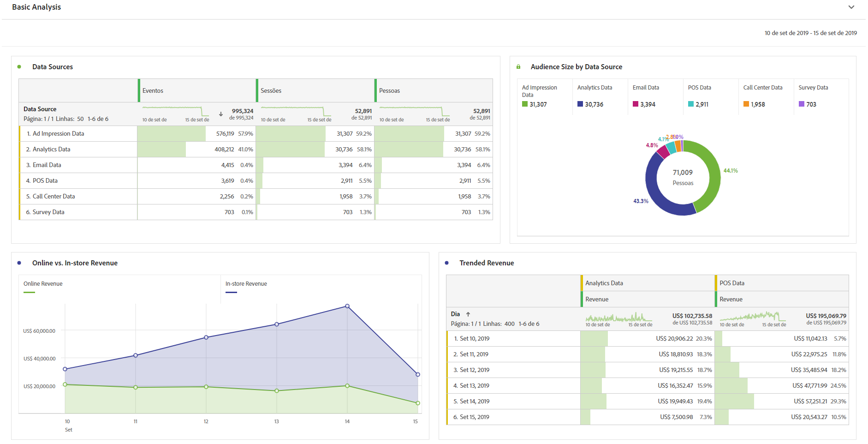The height and width of the screenshot is (444, 868).
Task: Select Revenue subheader under POS Data
Action: click(x=782, y=299)
